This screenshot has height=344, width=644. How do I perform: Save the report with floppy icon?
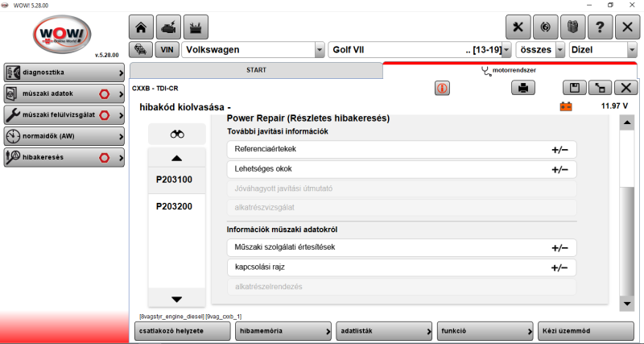click(x=574, y=88)
